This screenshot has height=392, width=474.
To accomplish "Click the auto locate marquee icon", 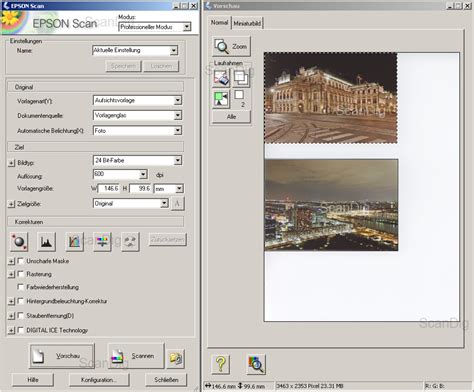I will coord(221,99).
